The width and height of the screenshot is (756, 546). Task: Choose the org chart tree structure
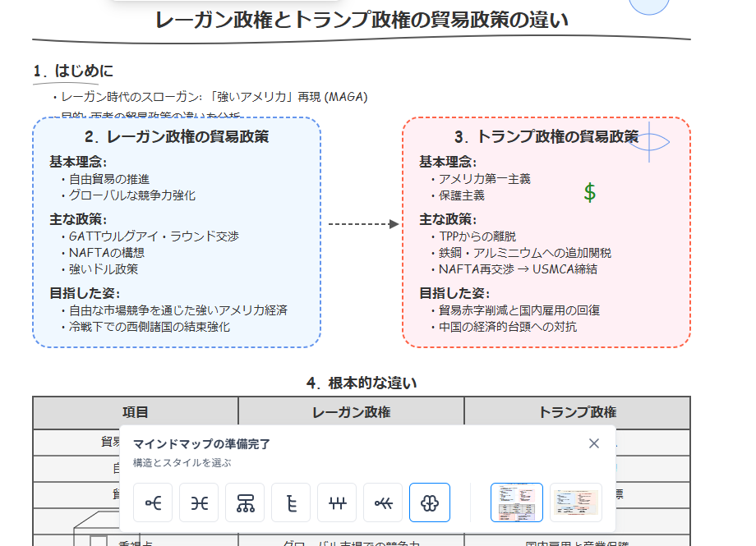[245, 502]
